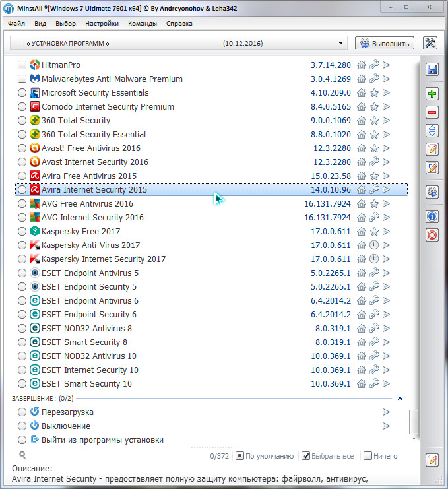Click the key icon for Malwarebytes Anti-Malware Premium
Viewport: 448px width, 489px height.
coord(374,79)
